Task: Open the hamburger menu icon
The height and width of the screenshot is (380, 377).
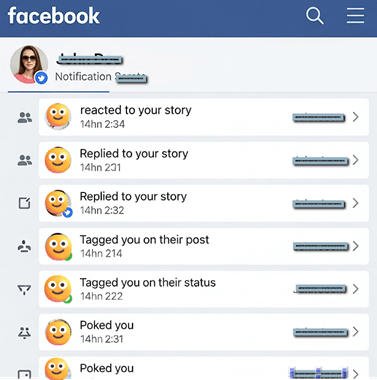Action: pyautogui.click(x=355, y=15)
